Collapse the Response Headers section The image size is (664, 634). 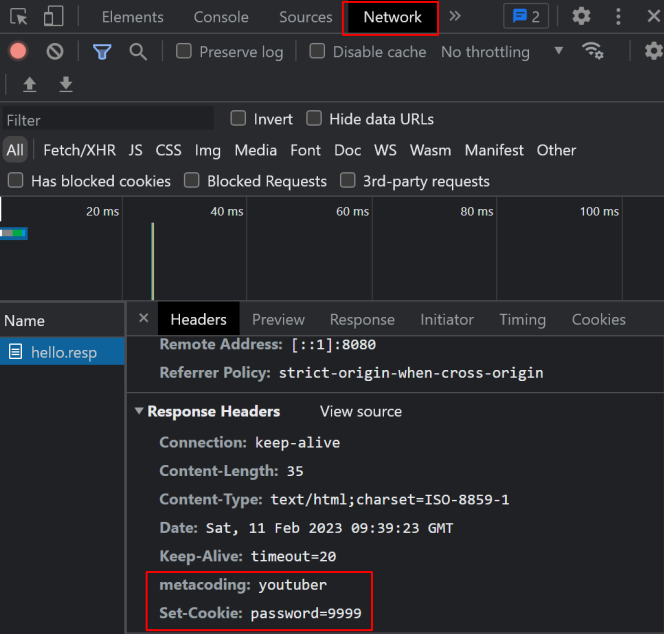click(138, 411)
